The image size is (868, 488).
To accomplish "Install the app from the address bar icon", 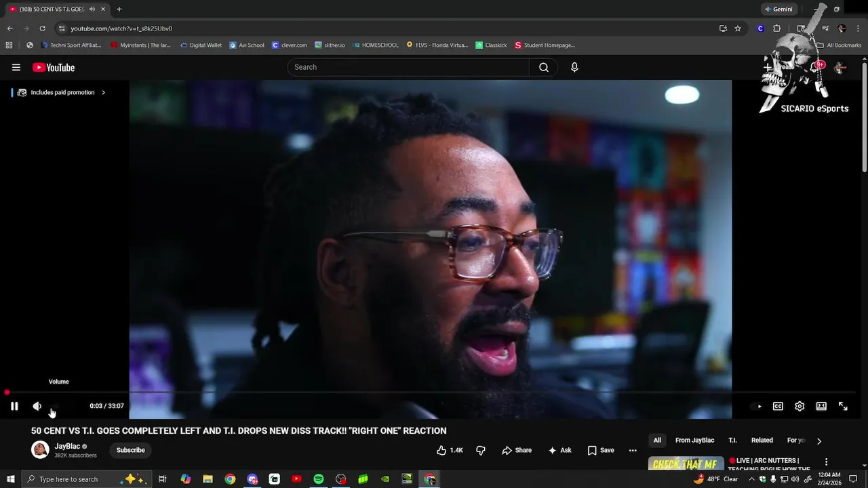I will click(x=723, y=28).
